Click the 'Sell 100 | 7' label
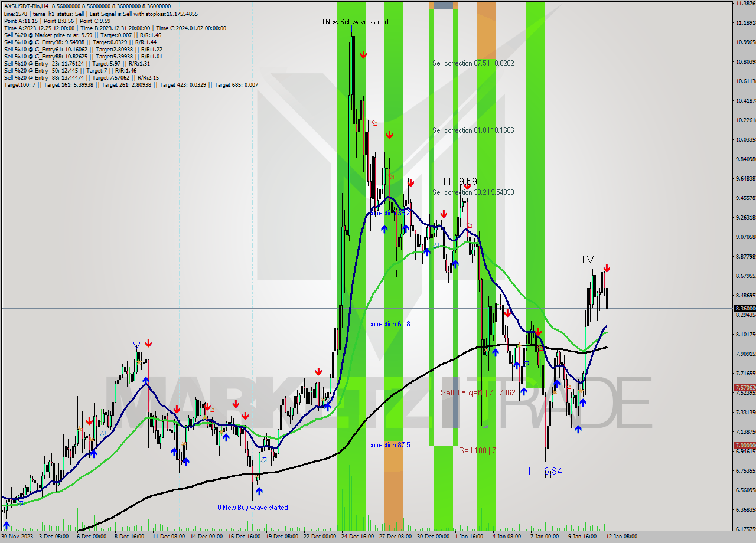Screen dimensions: 756x543 click(478, 450)
